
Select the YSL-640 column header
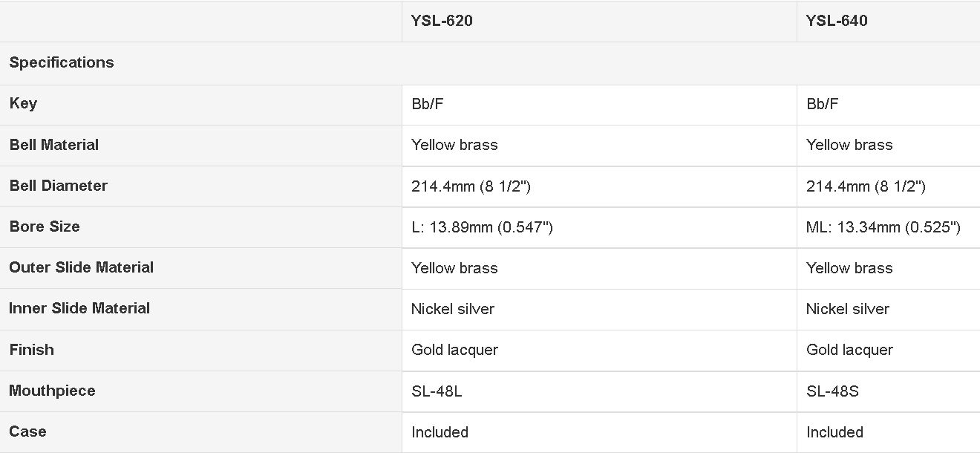(x=837, y=21)
